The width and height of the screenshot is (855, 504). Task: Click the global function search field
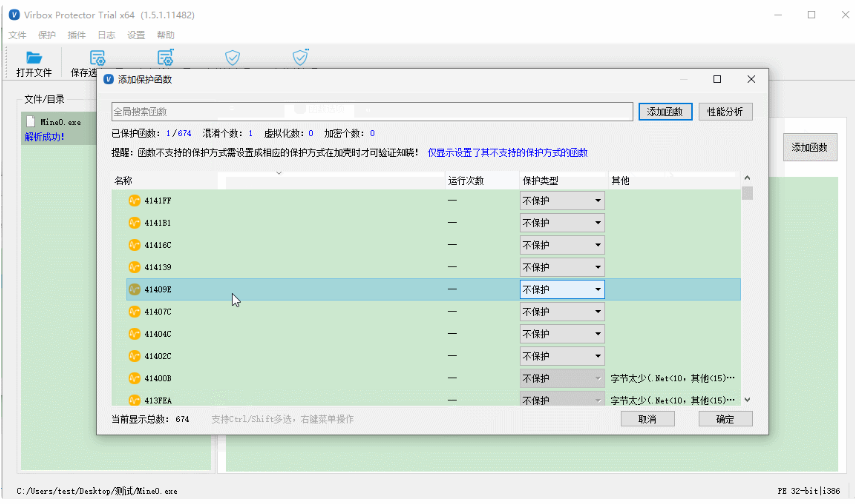point(372,111)
